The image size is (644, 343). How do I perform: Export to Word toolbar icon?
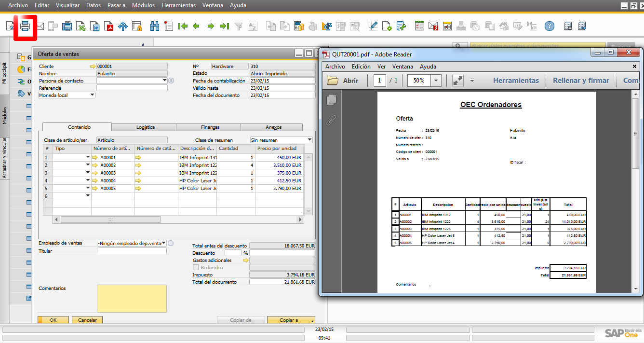pos(95,26)
